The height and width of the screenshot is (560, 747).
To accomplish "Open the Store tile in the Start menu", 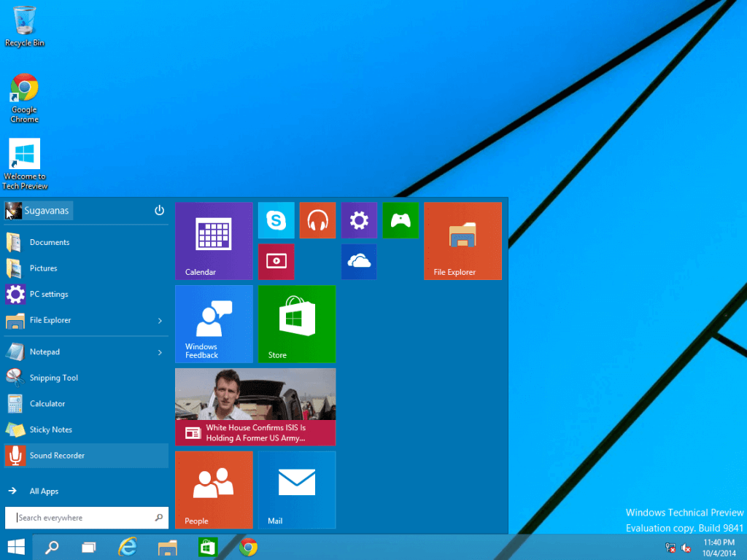I will click(297, 324).
